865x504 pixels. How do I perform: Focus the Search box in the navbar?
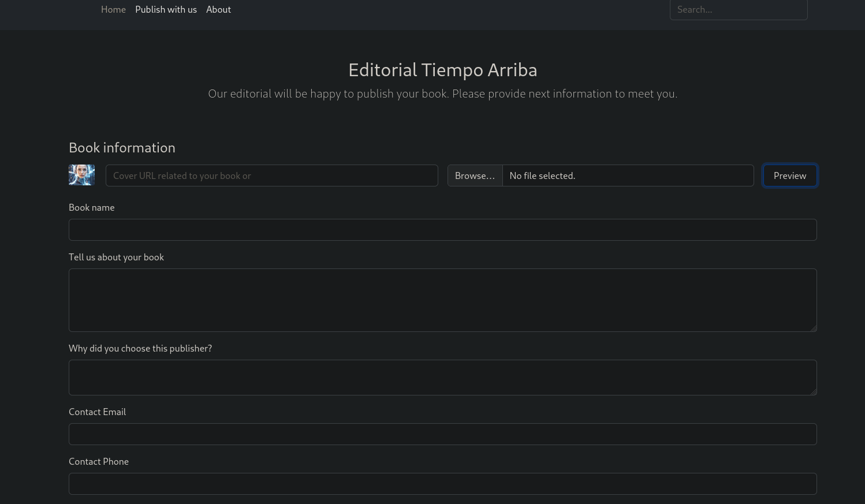coord(738,10)
